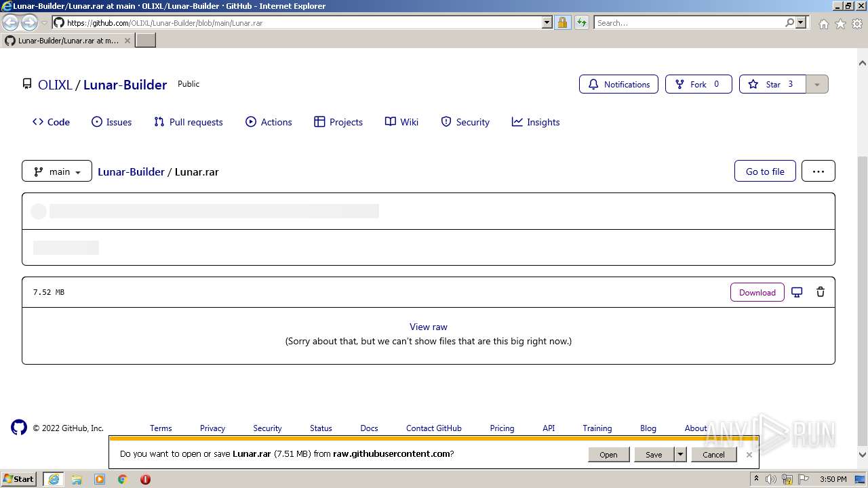Open the Pull requests tab
This screenshot has height=488, width=868.
click(x=188, y=122)
